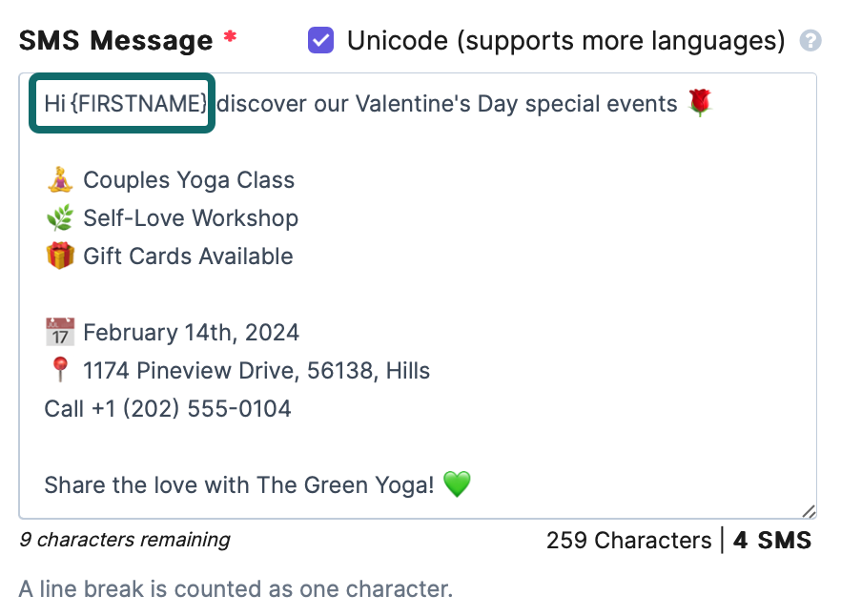Viewport: 841px width, 616px height.
Task: Click the yoga person emoji
Action: coord(59,179)
